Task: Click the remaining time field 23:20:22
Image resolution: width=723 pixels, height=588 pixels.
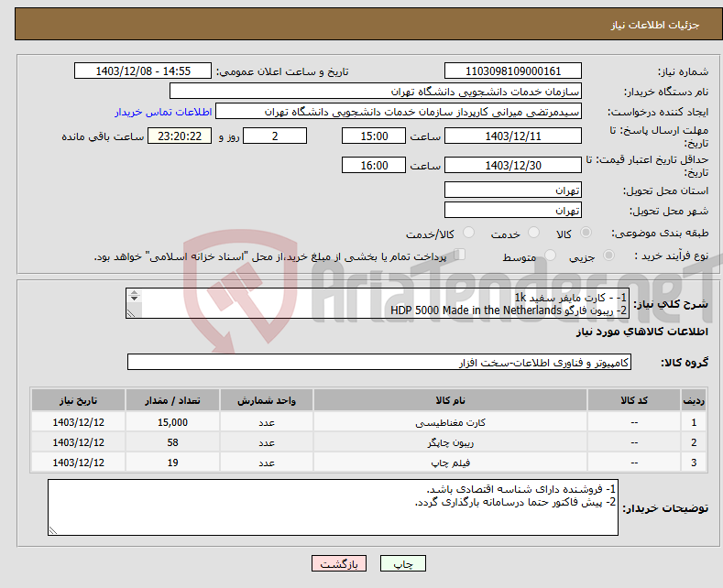Action: pyautogui.click(x=180, y=136)
